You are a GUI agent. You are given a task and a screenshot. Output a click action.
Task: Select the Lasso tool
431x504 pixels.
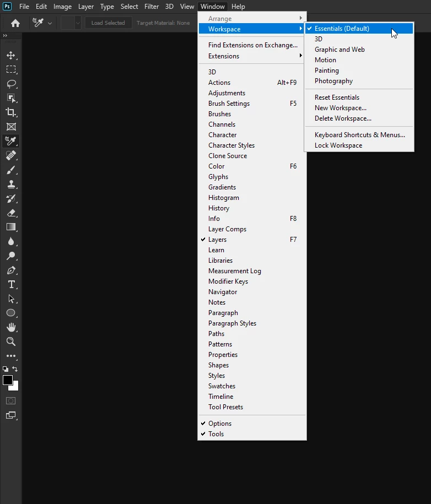11,84
